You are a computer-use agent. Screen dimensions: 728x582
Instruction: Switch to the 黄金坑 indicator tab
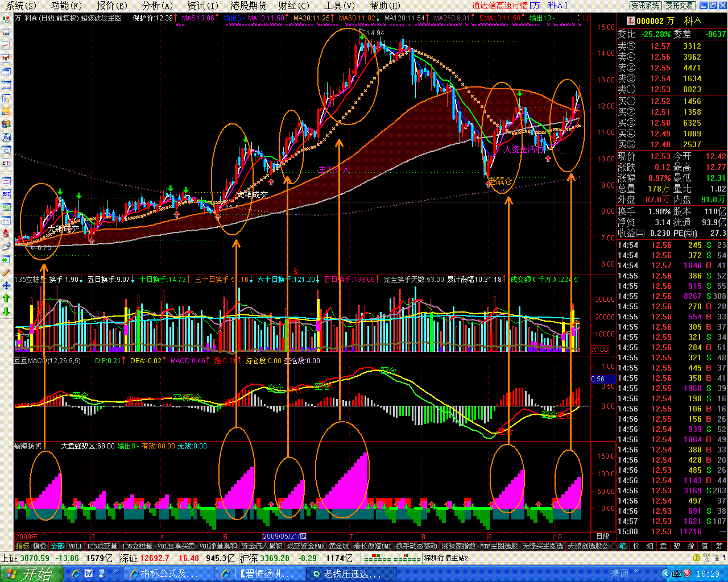pyautogui.click(x=340, y=546)
